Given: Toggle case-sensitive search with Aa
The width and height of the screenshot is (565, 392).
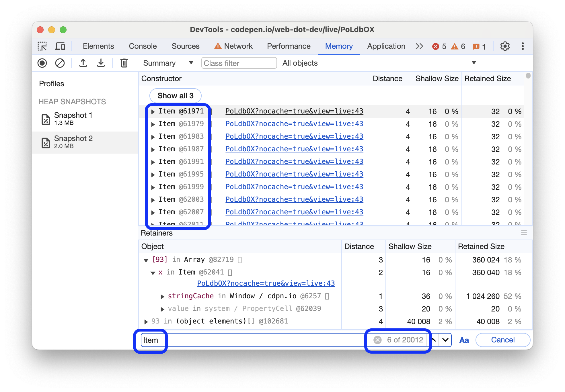Looking at the screenshot, I should 464,339.
